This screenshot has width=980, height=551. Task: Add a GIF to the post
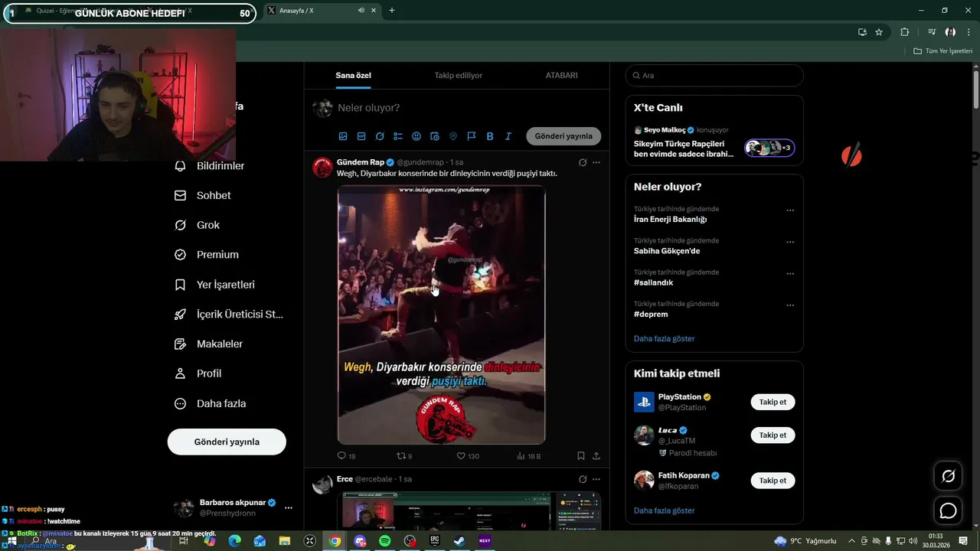pyautogui.click(x=361, y=136)
